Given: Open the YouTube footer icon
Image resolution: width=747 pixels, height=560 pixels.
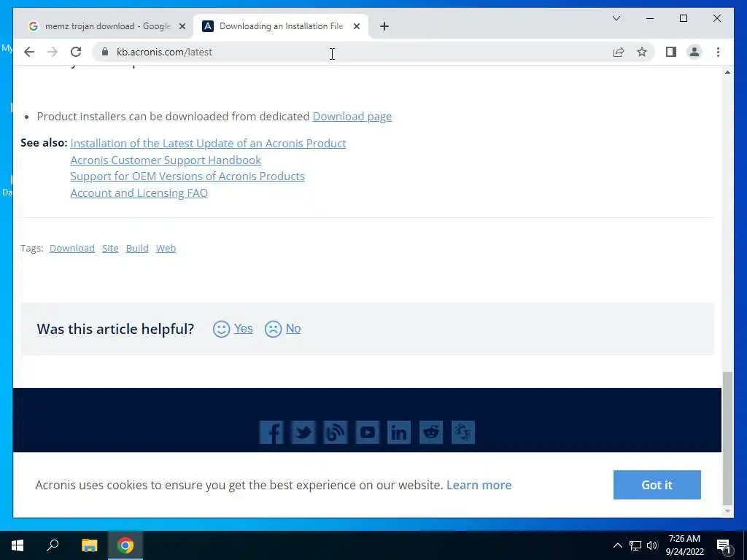Looking at the screenshot, I should click(x=368, y=432).
